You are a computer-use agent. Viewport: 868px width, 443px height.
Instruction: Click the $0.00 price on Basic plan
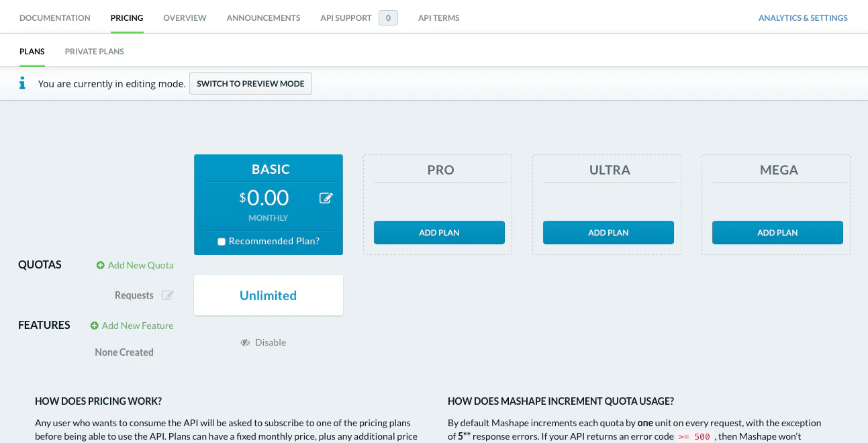[264, 198]
